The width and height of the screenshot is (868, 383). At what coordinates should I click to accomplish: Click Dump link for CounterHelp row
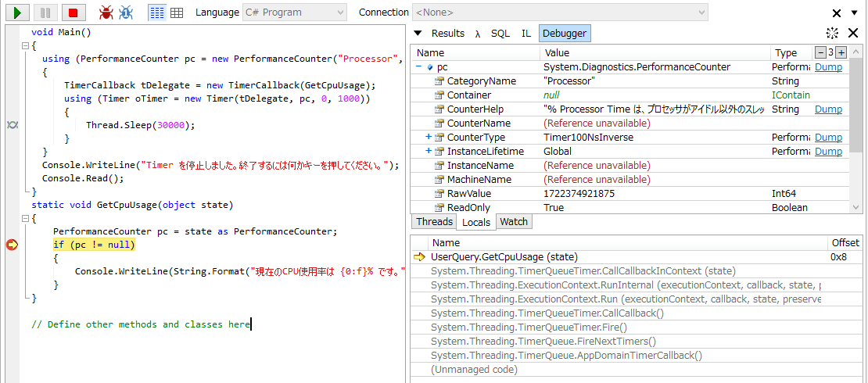pyautogui.click(x=828, y=109)
